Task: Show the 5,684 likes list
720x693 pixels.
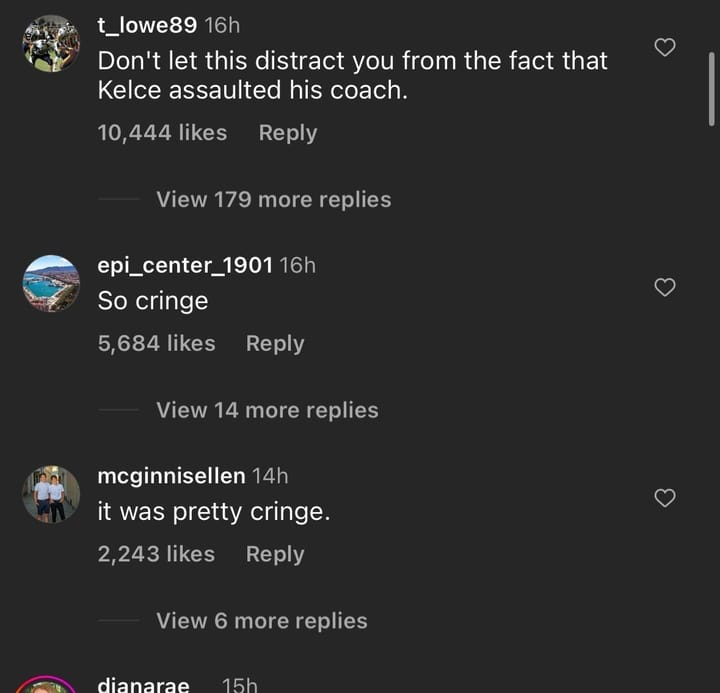Action: coord(156,343)
